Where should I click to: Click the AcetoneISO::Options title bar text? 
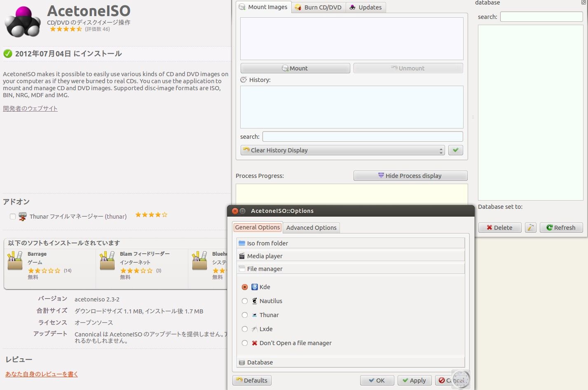[282, 211]
